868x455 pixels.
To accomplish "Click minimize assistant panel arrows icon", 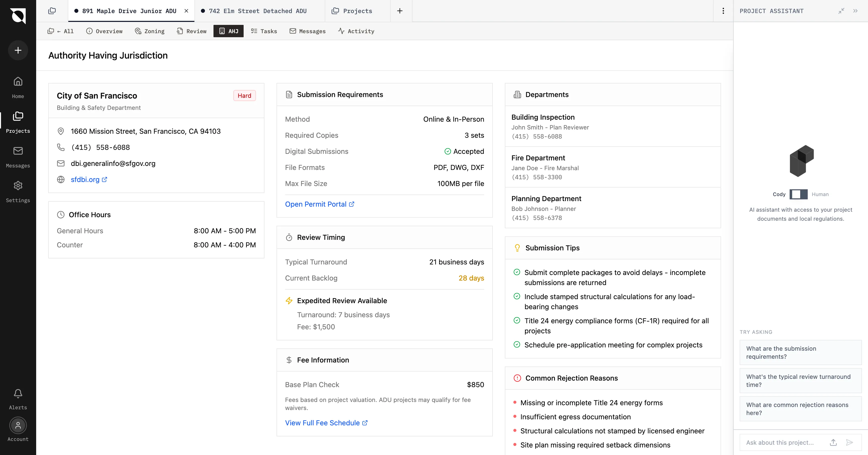I will pos(841,11).
